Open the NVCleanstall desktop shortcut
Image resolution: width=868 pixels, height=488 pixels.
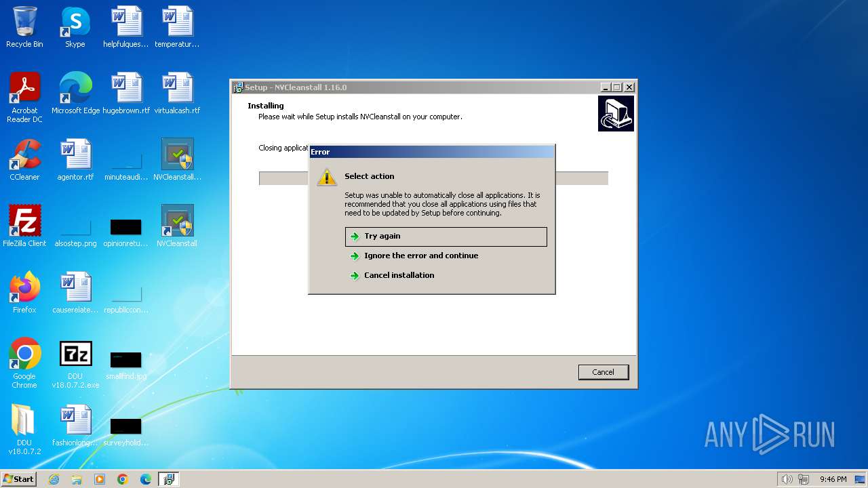177,226
